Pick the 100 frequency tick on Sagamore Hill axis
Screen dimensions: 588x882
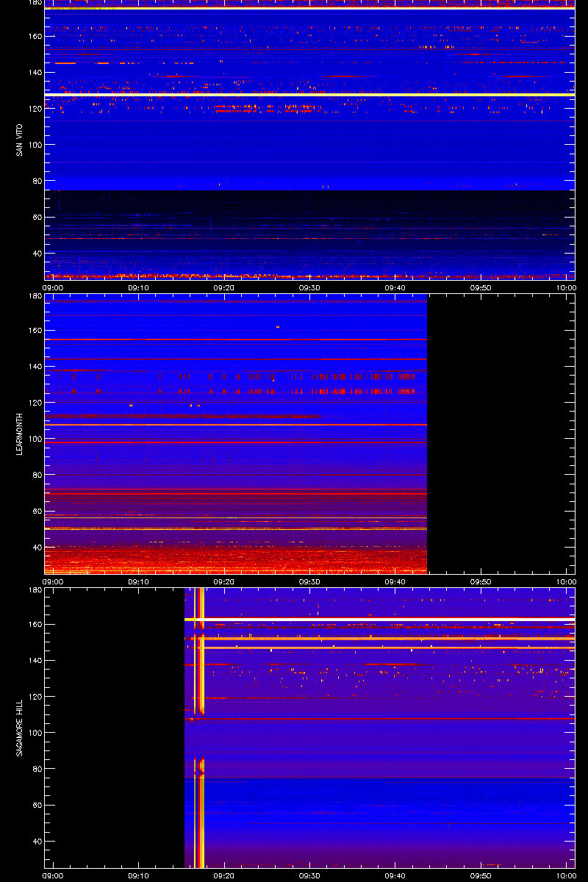coord(35,733)
